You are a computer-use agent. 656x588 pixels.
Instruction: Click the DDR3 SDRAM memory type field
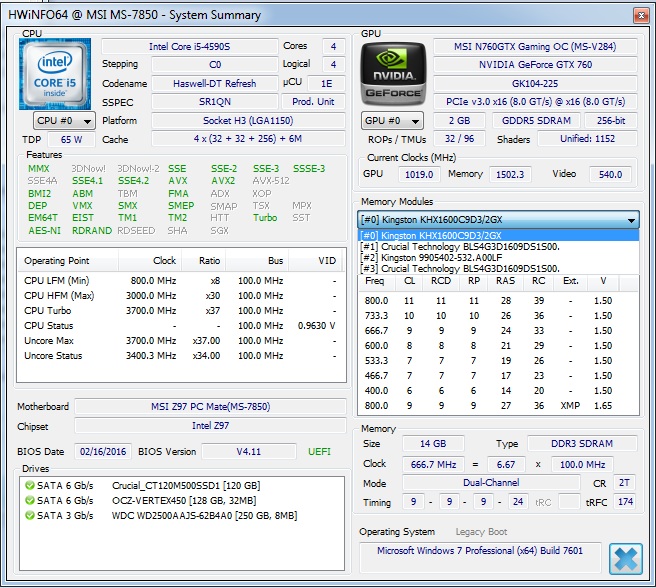tap(582, 444)
